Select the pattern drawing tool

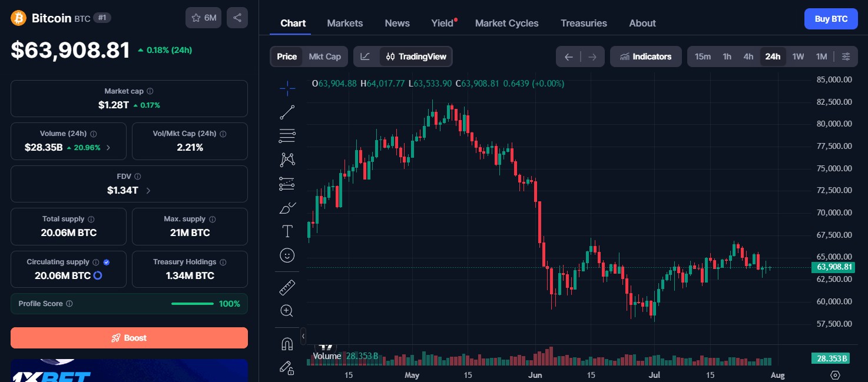pos(287,160)
